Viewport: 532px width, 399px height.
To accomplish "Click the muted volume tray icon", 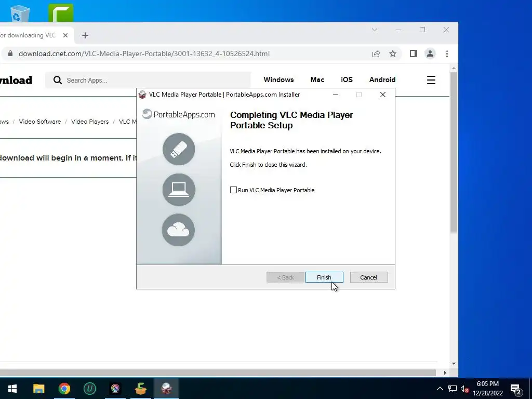I will (464, 389).
